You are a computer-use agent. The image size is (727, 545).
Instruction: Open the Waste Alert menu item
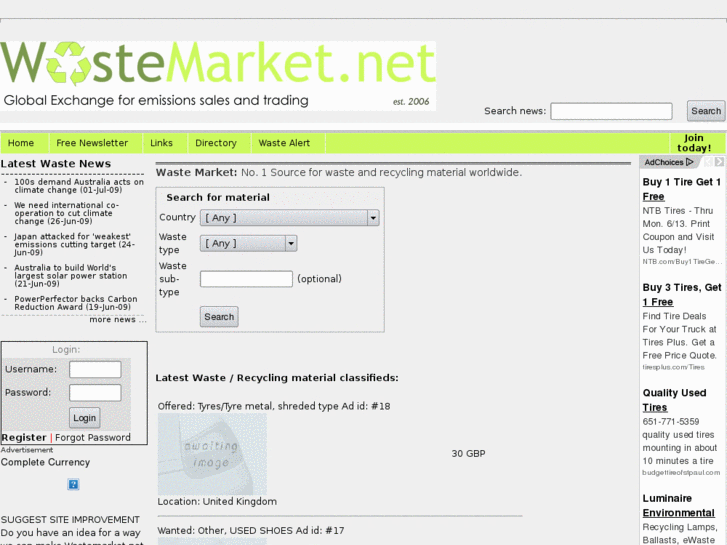[284, 143]
